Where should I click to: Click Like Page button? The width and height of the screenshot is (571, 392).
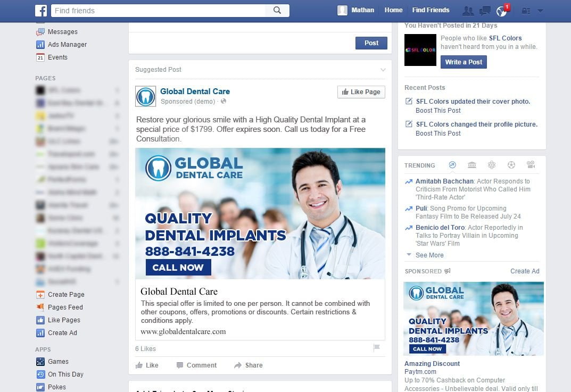click(x=361, y=91)
